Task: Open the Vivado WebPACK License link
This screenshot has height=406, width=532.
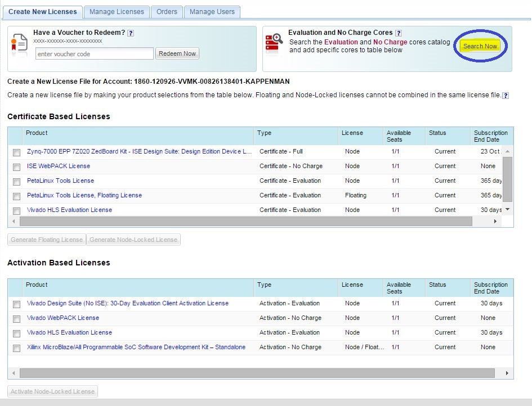Action: tap(62, 318)
